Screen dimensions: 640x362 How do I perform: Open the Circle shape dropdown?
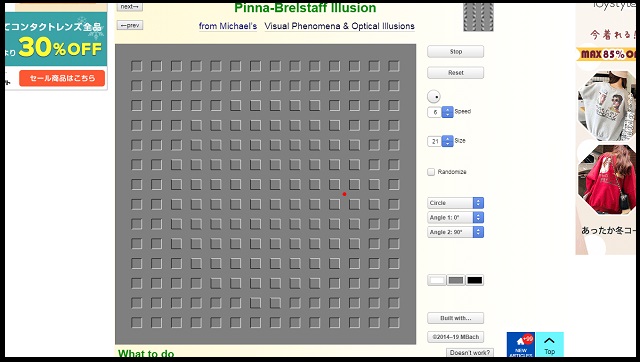[x=456, y=203]
